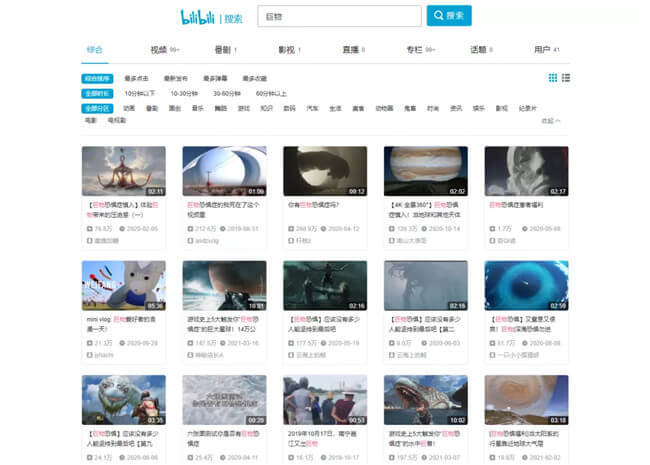Filter results to 生活 category
The height and width of the screenshot is (465, 650).
335,109
